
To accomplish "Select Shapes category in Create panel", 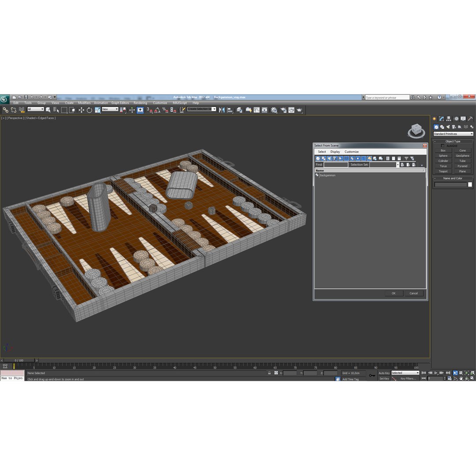I will [442, 127].
